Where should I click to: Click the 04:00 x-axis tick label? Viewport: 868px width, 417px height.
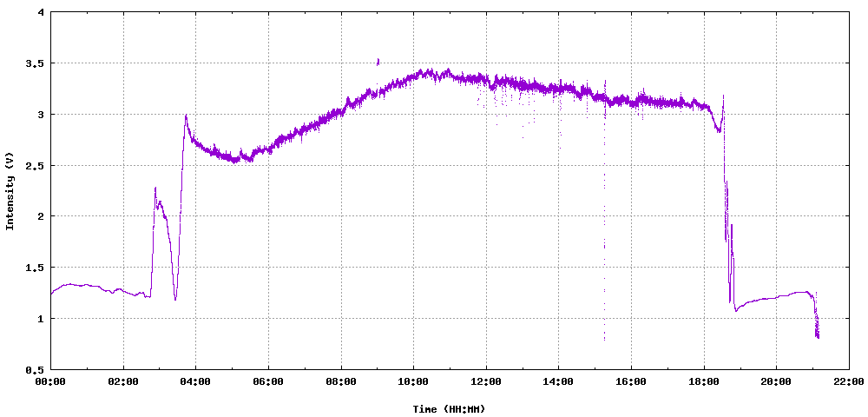(x=195, y=381)
